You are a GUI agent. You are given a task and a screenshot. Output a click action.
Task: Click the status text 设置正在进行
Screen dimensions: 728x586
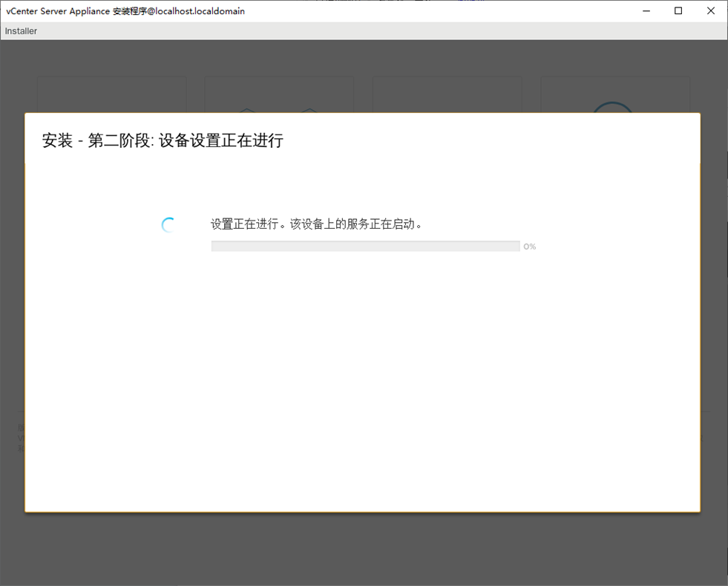[317, 224]
